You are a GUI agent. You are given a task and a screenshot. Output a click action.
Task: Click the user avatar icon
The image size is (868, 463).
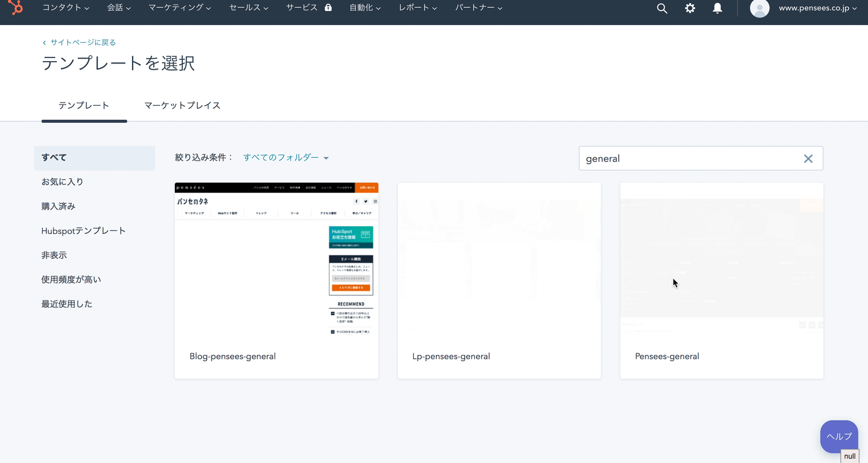click(x=759, y=9)
